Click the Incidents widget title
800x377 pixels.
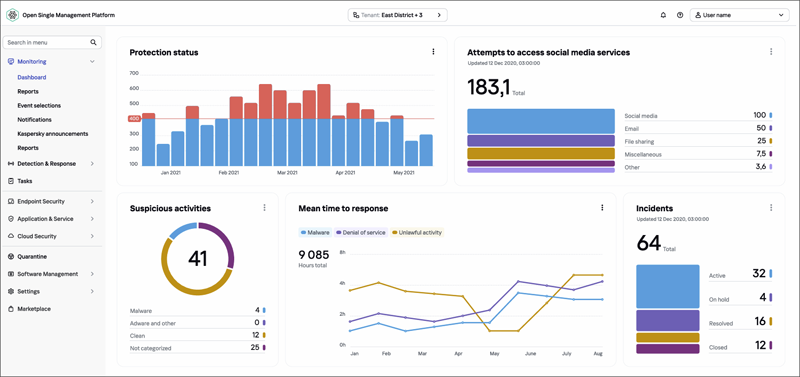654,208
